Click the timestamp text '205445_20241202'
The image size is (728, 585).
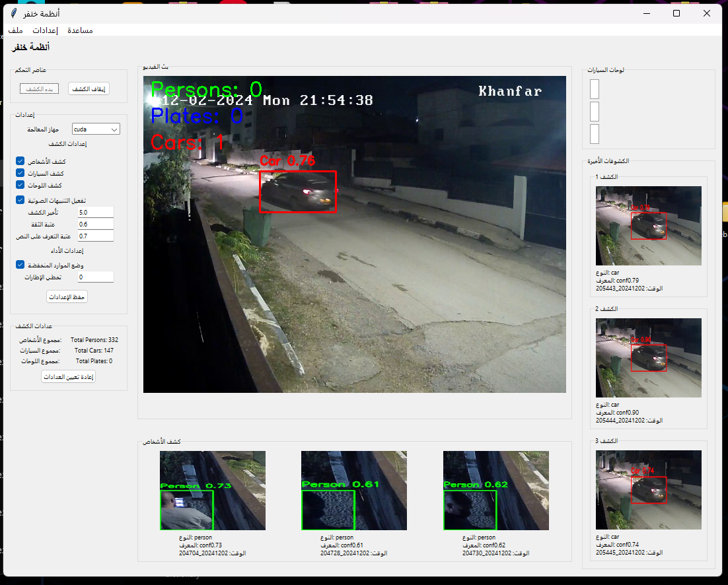(x=620, y=553)
